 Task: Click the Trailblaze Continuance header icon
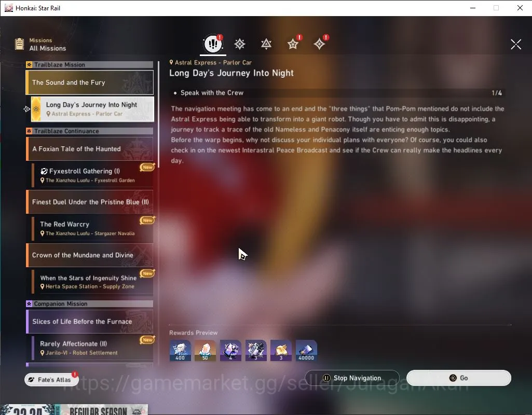coord(29,131)
